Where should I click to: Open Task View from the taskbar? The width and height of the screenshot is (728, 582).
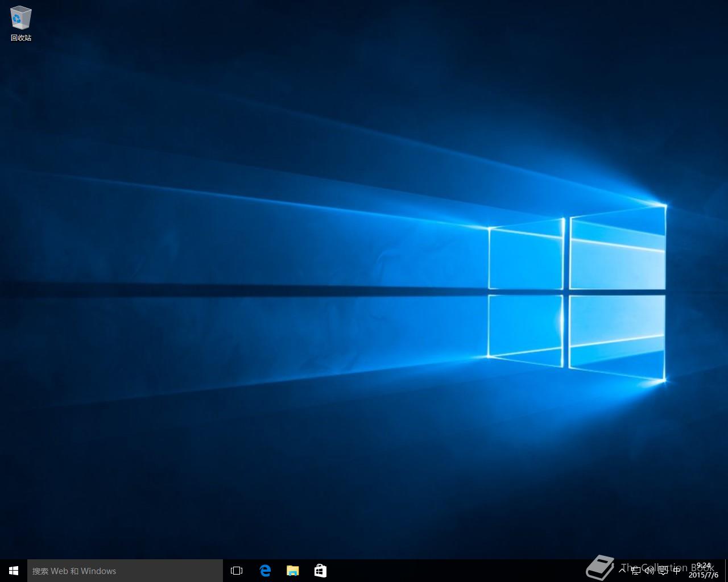click(237, 571)
